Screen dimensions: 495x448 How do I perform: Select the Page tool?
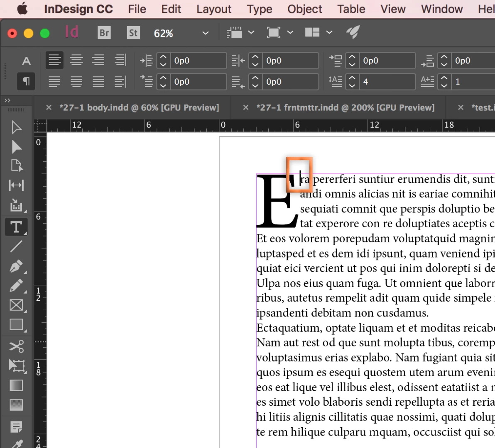tap(16, 166)
